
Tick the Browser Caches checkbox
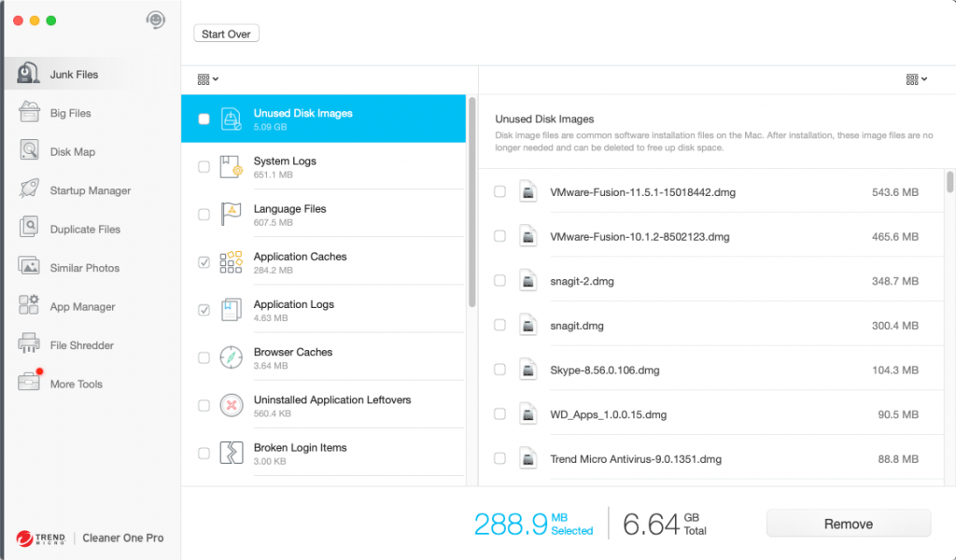(204, 358)
